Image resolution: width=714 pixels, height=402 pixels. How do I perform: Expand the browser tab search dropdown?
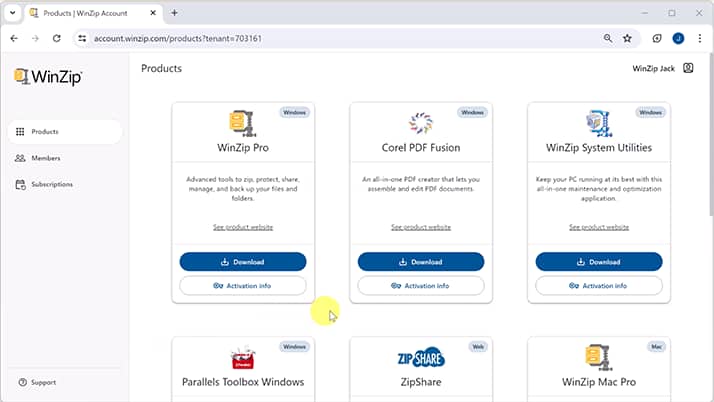click(14, 13)
